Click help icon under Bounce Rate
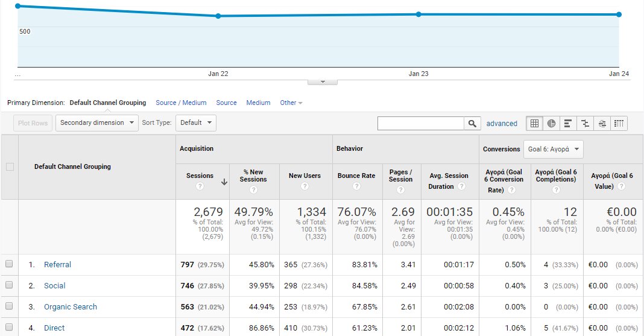Viewport: 644px width, 336px height. tap(356, 187)
